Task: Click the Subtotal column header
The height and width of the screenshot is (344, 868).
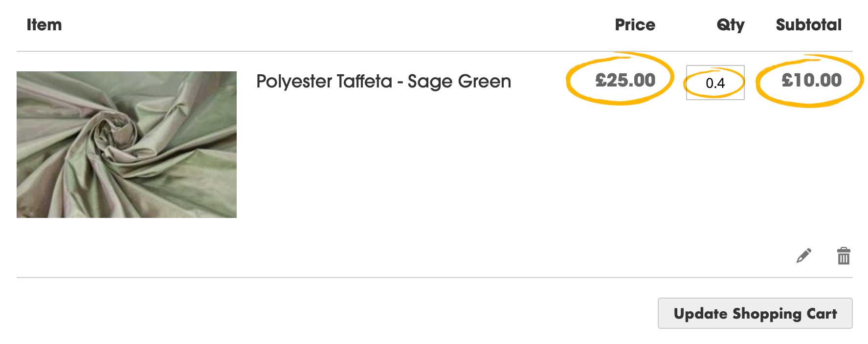Action: [808, 25]
